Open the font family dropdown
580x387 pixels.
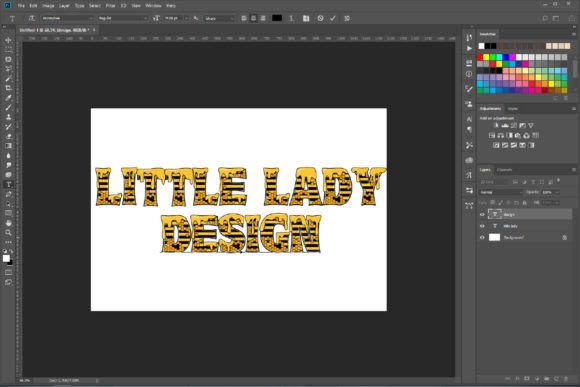pos(67,18)
